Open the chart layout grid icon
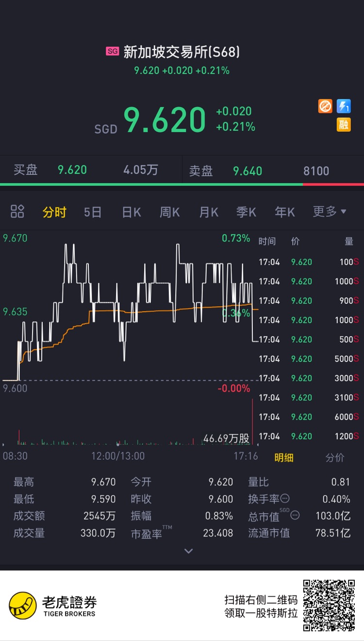The width and height of the screenshot is (364, 641). (17, 211)
